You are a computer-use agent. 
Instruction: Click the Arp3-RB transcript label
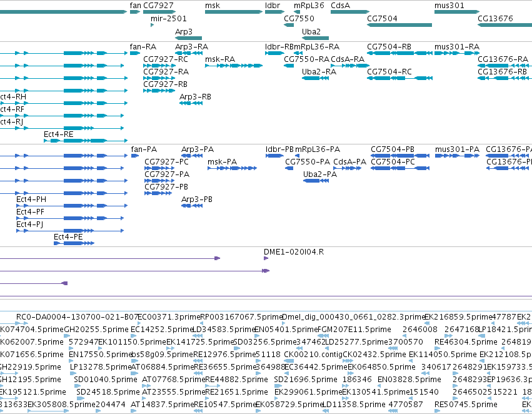[195, 97]
